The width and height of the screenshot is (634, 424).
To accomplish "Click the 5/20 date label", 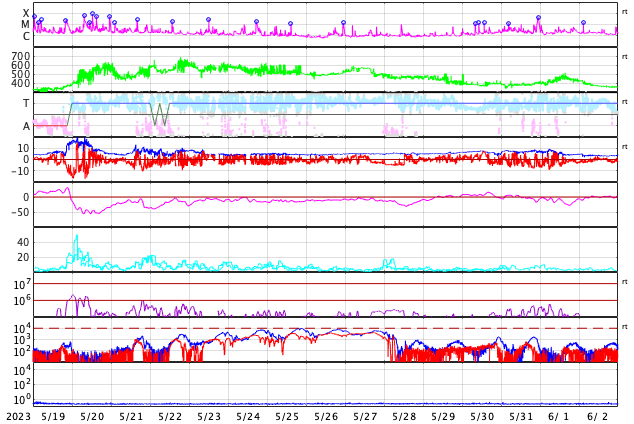I will coord(92,416).
